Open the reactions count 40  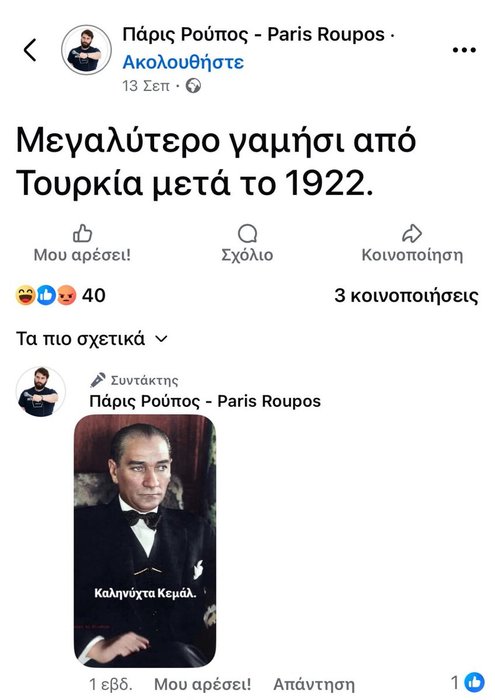point(94,296)
